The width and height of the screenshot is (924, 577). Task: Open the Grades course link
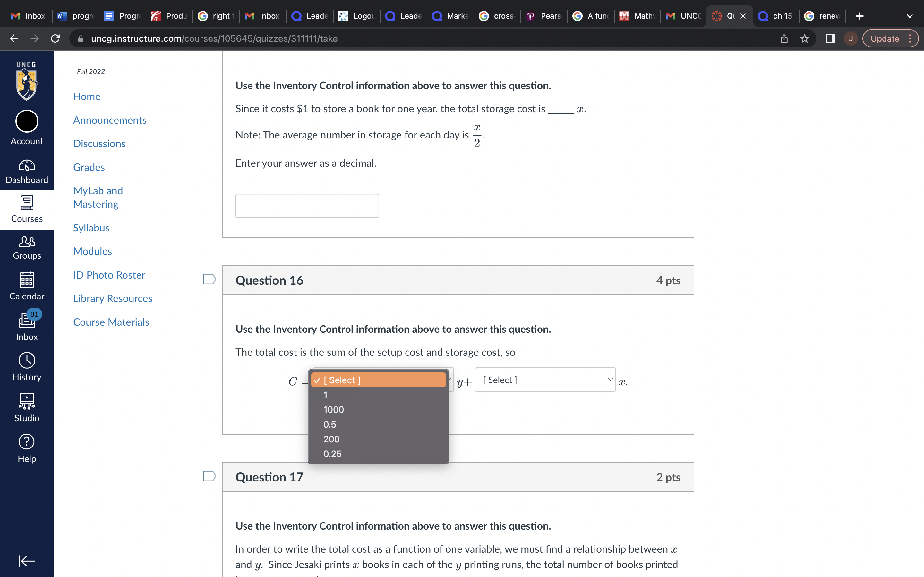pyautogui.click(x=89, y=167)
